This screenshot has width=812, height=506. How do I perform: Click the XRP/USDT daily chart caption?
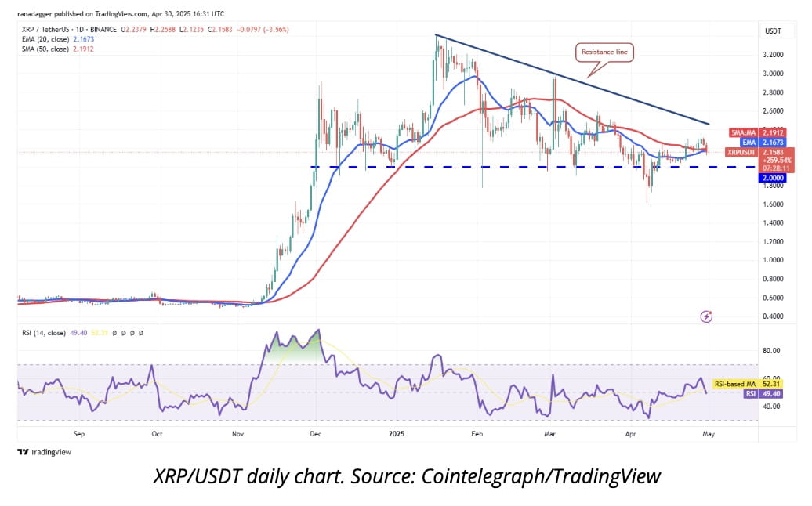click(407, 476)
